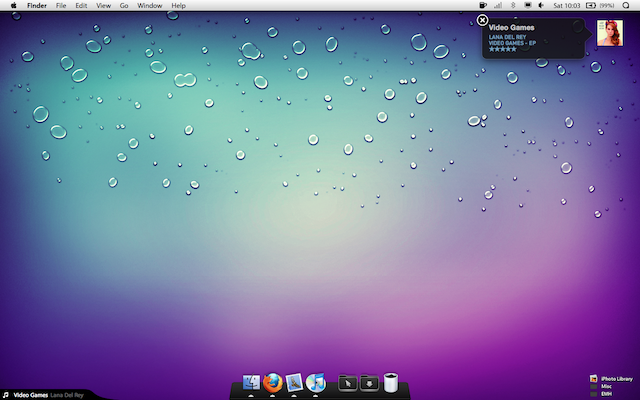Click the signal strength bars icon

coord(498,5)
